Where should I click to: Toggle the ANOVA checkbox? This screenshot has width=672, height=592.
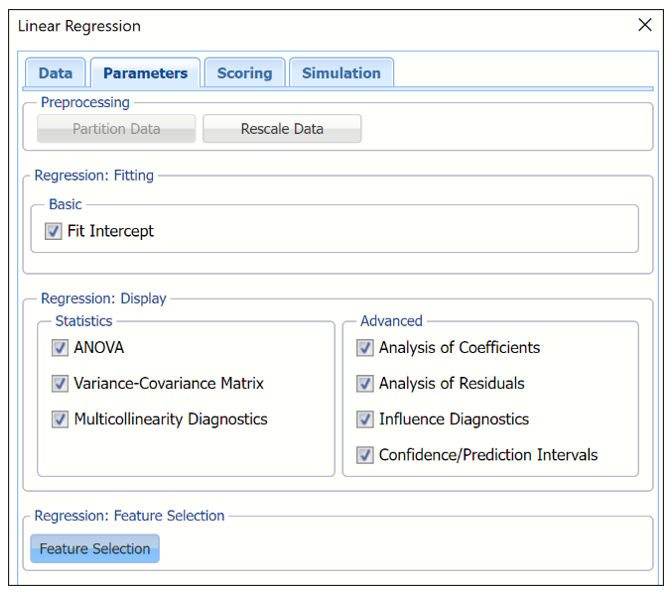60,348
